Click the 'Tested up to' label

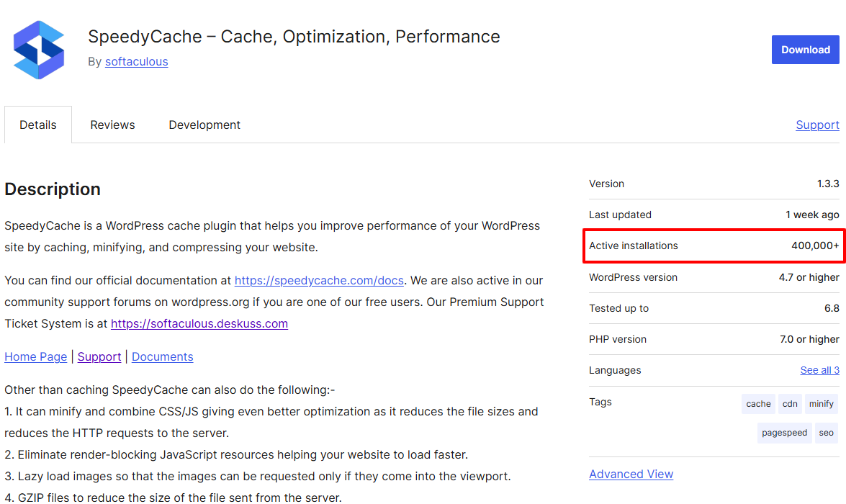coord(618,308)
